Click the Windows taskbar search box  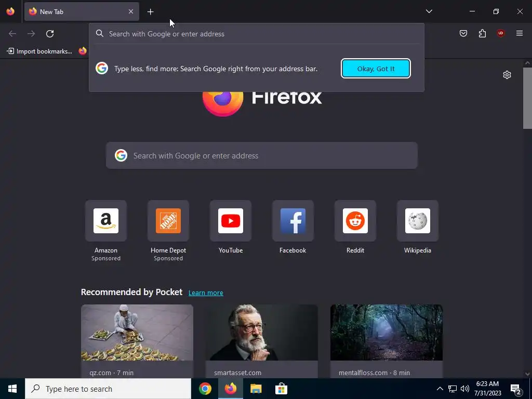(108, 389)
